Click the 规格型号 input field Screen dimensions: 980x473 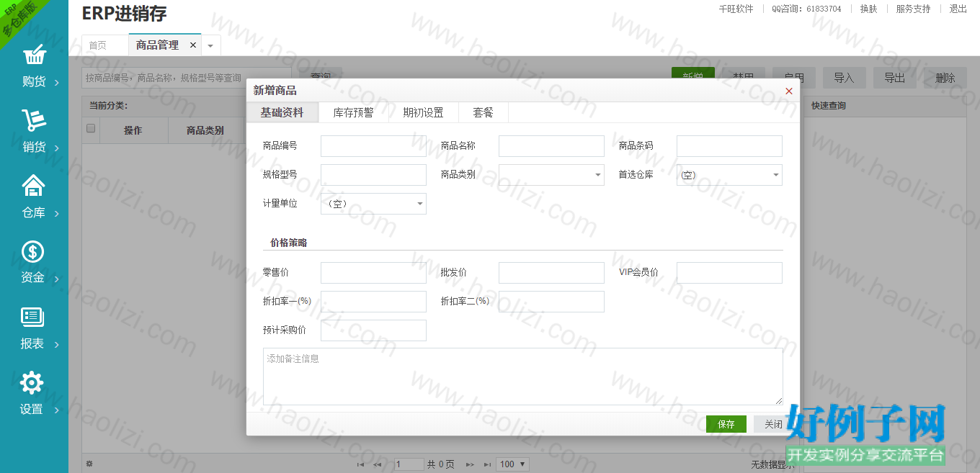tap(373, 175)
